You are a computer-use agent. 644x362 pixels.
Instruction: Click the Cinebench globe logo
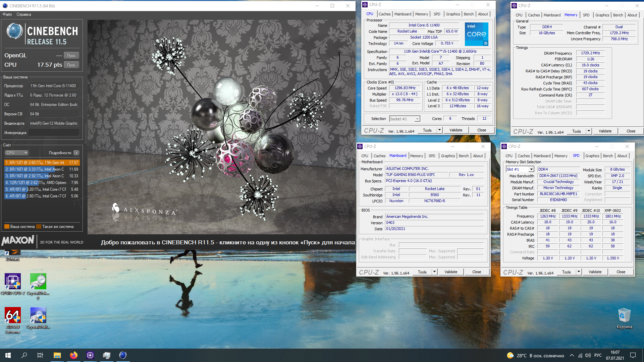click(15, 31)
